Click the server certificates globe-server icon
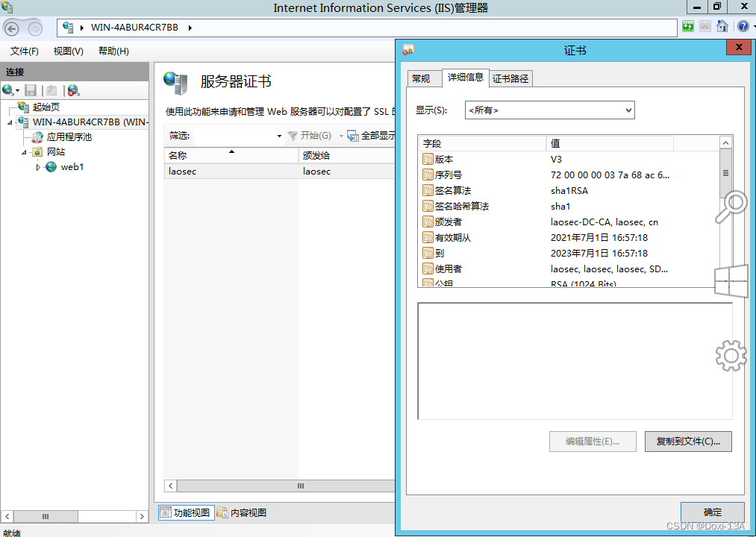This screenshot has height=537, width=756. pos(175,82)
